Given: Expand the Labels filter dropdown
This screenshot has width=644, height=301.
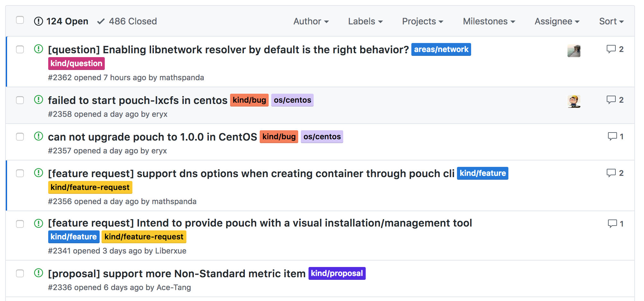Looking at the screenshot, I should (x=365, y=21).
